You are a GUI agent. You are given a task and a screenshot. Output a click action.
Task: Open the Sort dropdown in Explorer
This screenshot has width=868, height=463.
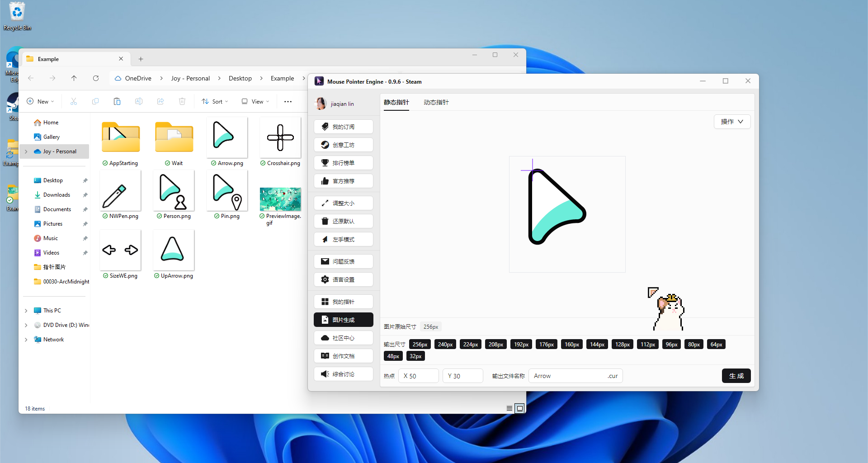coord(215,101)
